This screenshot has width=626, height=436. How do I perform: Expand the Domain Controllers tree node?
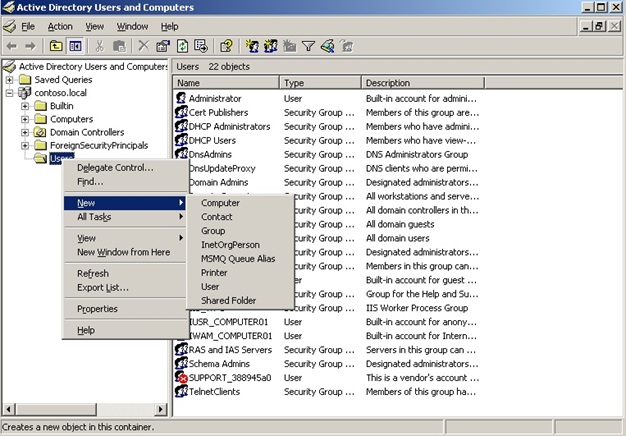[x=25, y=133]
